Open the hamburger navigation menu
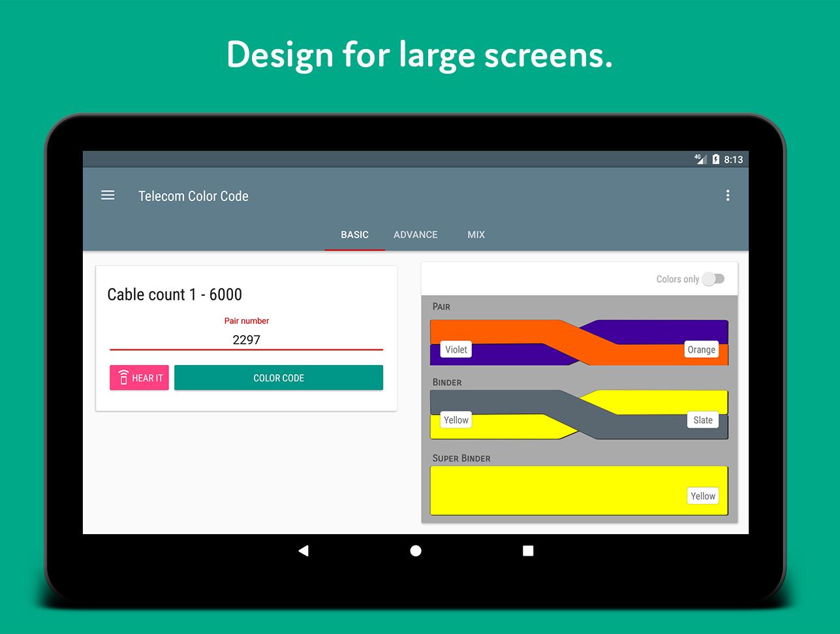840x634 pixels. pos(108,195)
